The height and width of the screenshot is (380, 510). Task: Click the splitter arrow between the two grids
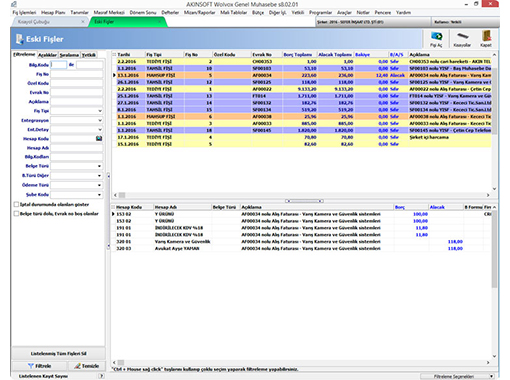[304, 201]
